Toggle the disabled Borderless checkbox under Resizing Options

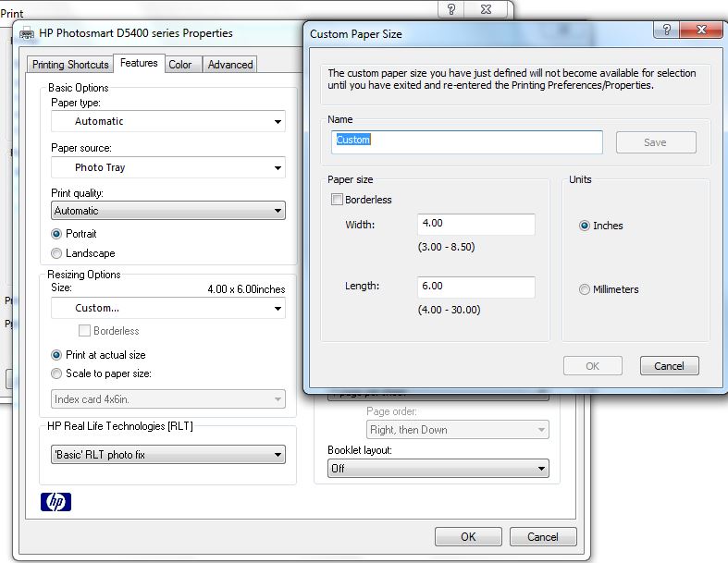[84, 330]
